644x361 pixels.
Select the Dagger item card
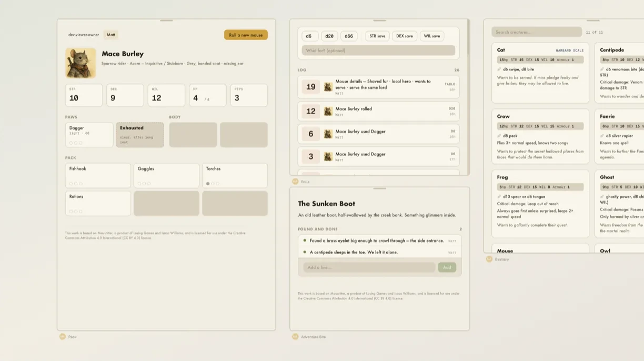[x=89, y=135]
